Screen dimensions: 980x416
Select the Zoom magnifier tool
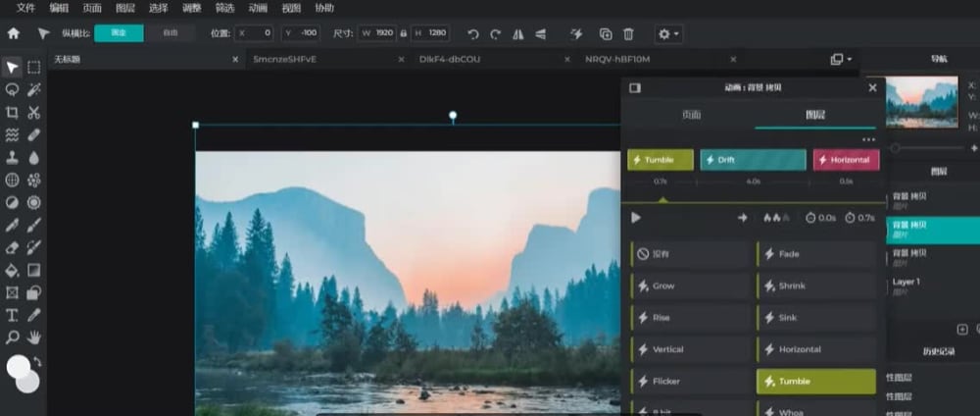pos(12,338)
